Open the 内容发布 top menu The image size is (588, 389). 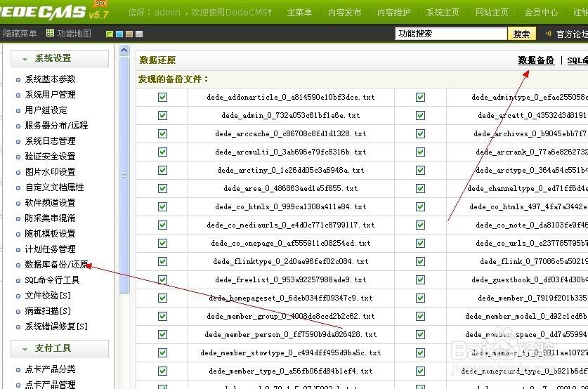click(344, 13)
